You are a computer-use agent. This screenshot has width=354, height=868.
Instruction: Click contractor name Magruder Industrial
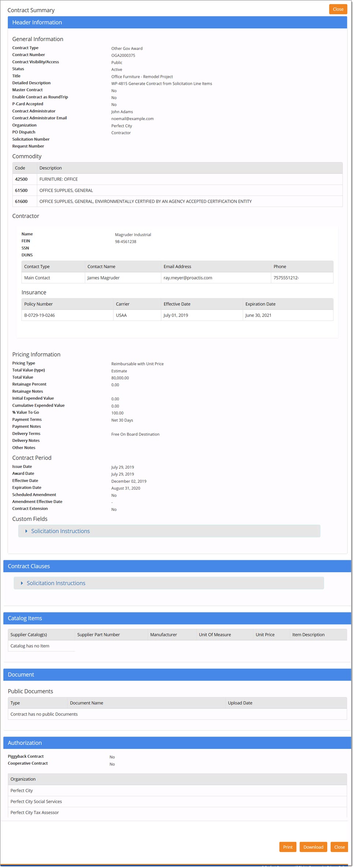(133, 235)
